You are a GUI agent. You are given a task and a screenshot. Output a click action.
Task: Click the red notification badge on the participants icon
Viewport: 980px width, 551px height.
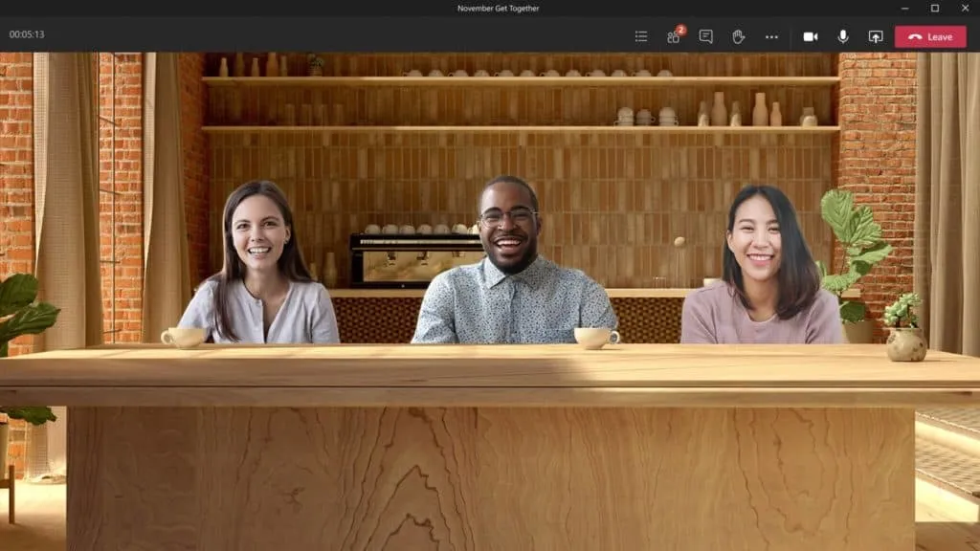point(680,28)
